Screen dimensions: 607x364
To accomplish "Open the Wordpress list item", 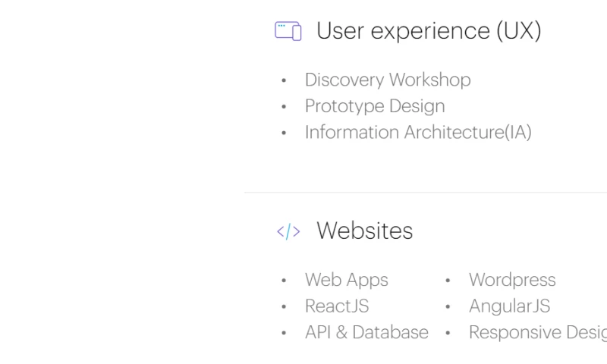I will pos(512,280).
